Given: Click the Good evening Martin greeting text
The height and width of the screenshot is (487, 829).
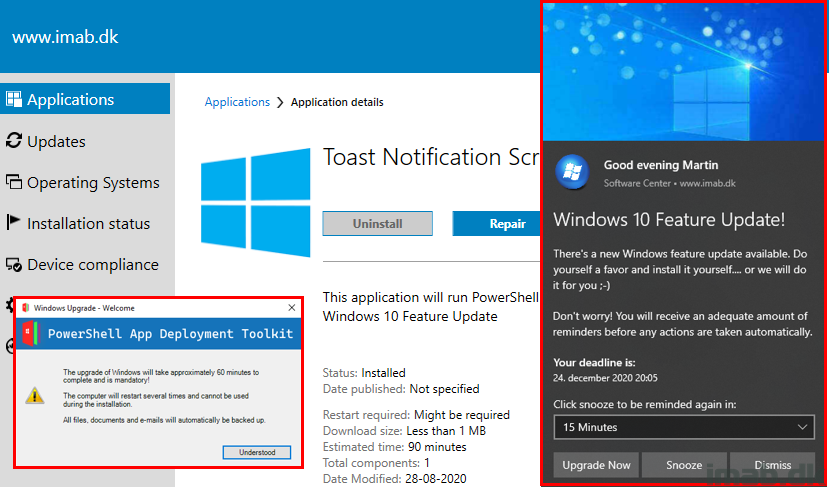Looking at the screenshot, I should click(x=661, y=165).
